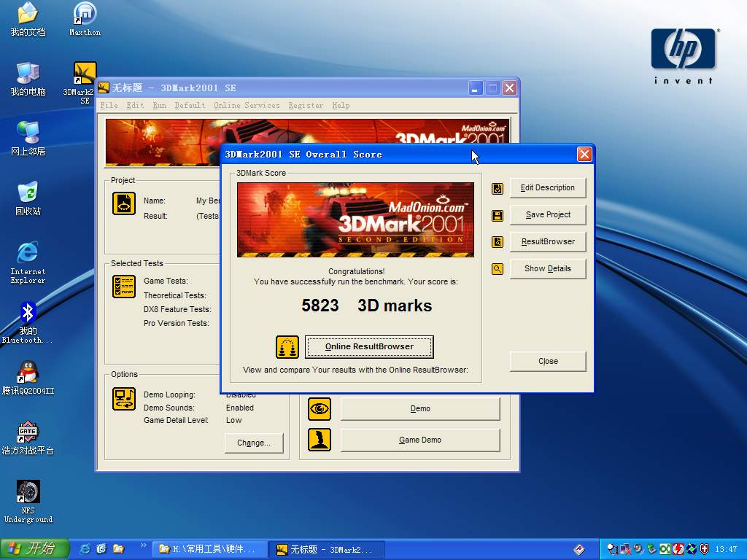Click the Game Demo button

pos(420,440)
